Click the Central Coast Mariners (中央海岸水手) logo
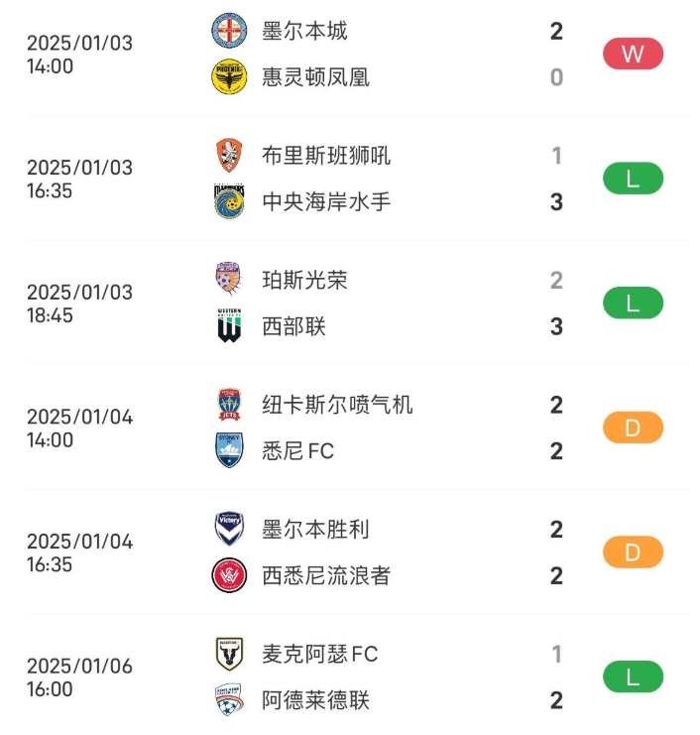The height and width of the screenshot is (735, 700). tap(229, 201)
